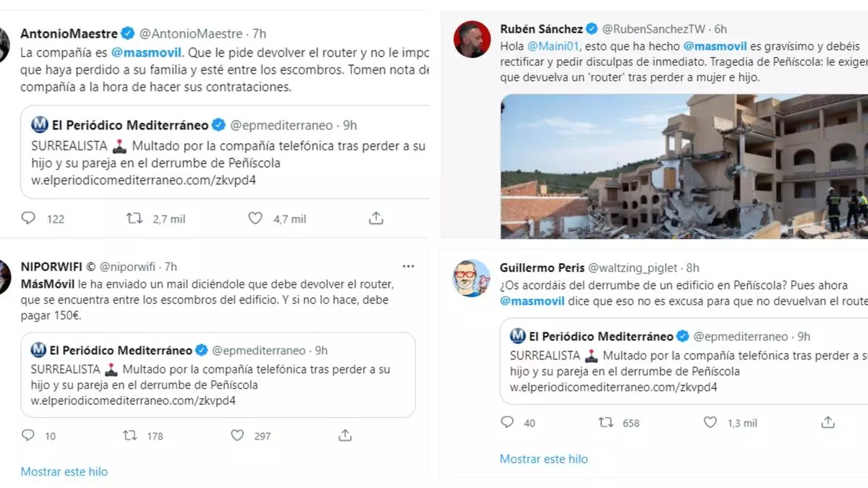
Task: Share NIPORWIFI's tweet
Action: pyautogui.click(x=345, y=435)
